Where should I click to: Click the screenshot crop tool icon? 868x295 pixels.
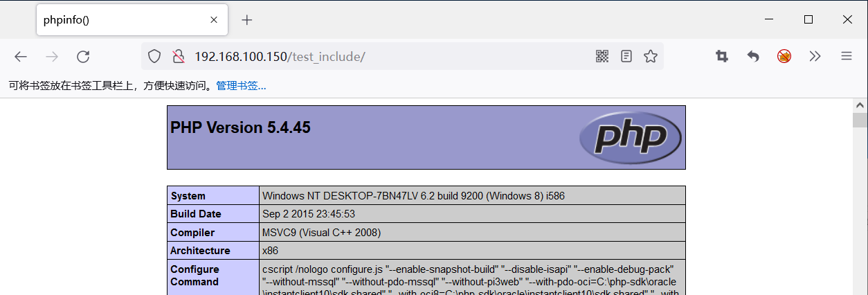pos(722,57)
